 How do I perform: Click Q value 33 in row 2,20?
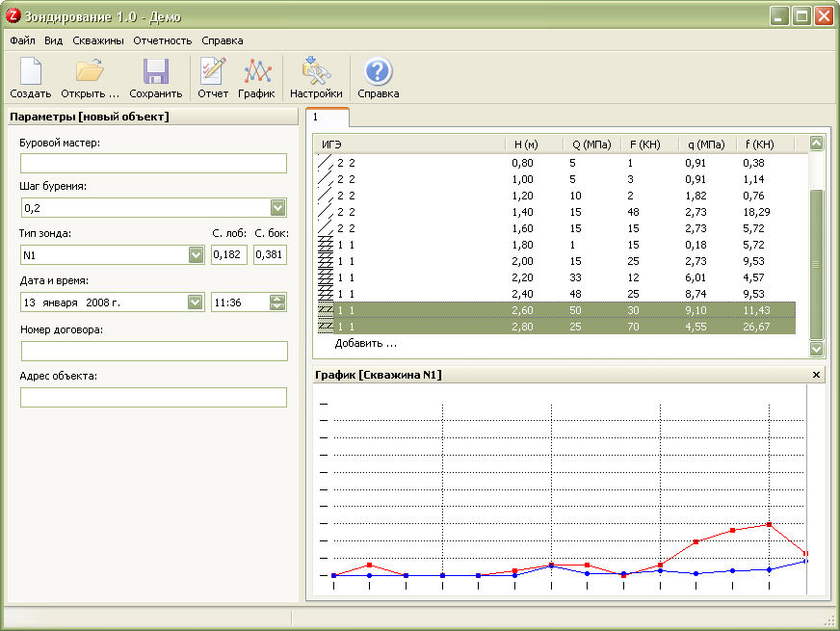coord(575,277)
